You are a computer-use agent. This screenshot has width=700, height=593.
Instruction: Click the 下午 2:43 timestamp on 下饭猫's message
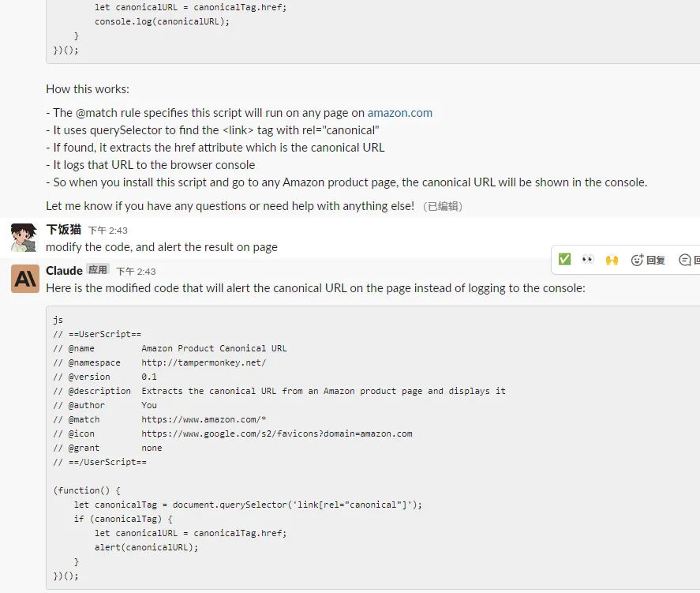[107, 231]
